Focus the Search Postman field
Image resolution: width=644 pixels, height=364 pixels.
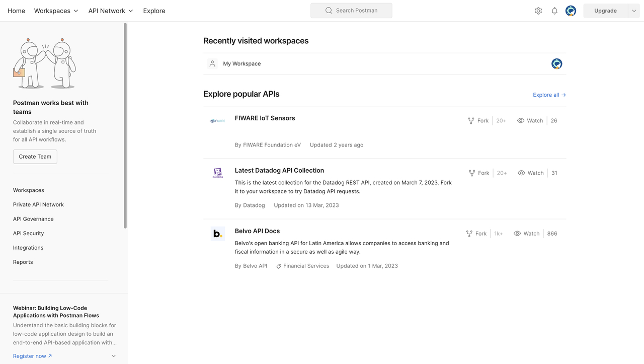pyautogui.click(x=351, y=11)
